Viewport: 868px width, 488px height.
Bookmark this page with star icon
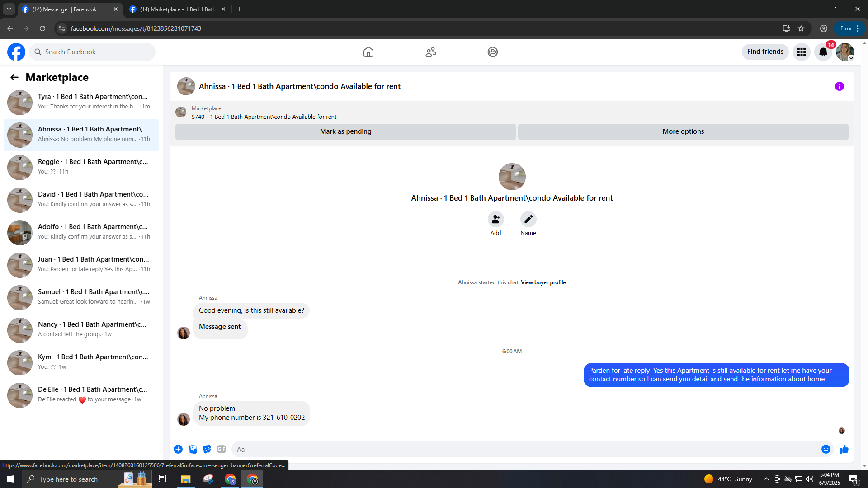click(x=801, y=28)
